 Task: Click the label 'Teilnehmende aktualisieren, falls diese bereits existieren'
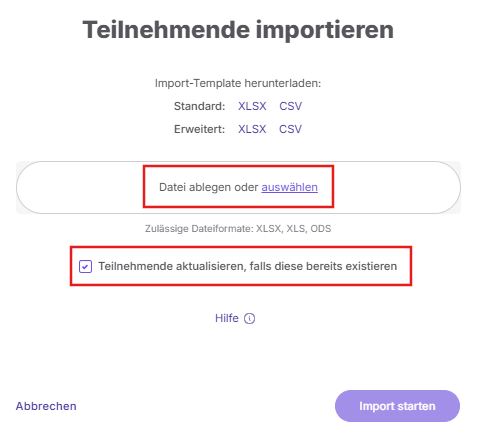248,266
